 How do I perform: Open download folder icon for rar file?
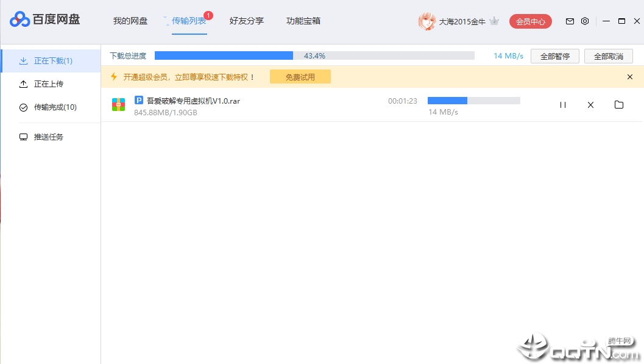coord(619,105)
